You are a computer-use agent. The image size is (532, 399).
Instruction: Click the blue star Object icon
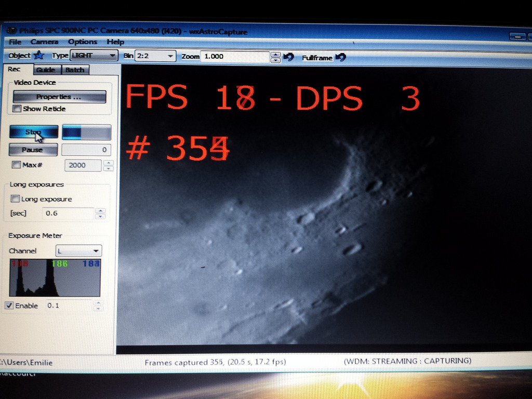click(38, 55)
